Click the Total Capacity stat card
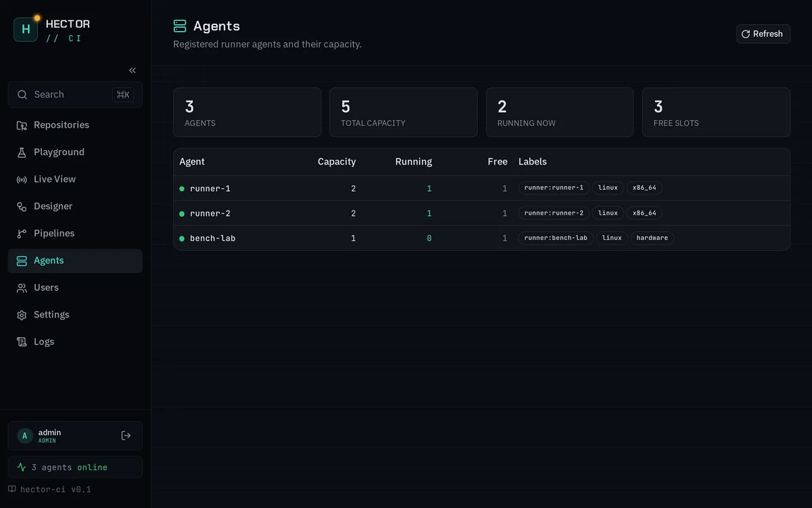812x508 pixels. (x=403, y=112)
